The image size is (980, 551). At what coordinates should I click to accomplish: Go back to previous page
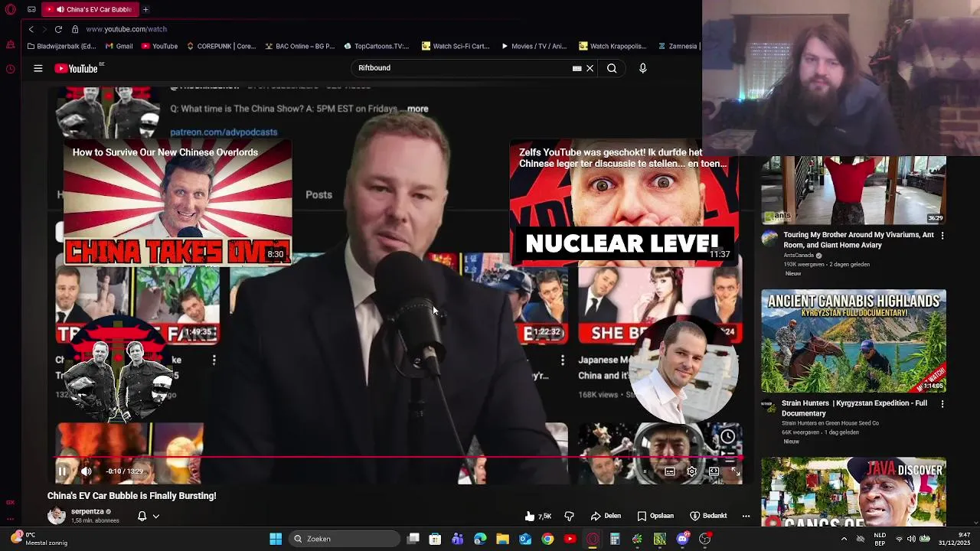[31, 29]
